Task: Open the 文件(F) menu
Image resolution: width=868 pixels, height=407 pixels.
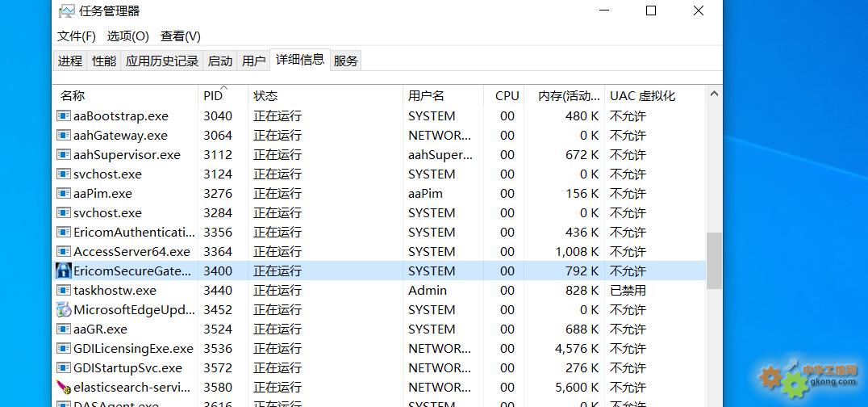Action: tap(77, 36)
